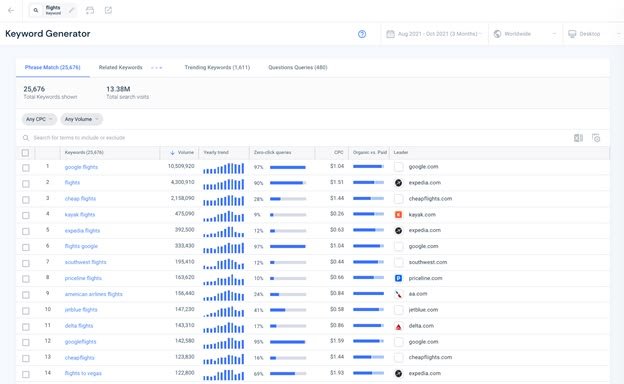624x384 pixels.
Task: Switch to the Phrase Match tab
Action: point(53,67)
